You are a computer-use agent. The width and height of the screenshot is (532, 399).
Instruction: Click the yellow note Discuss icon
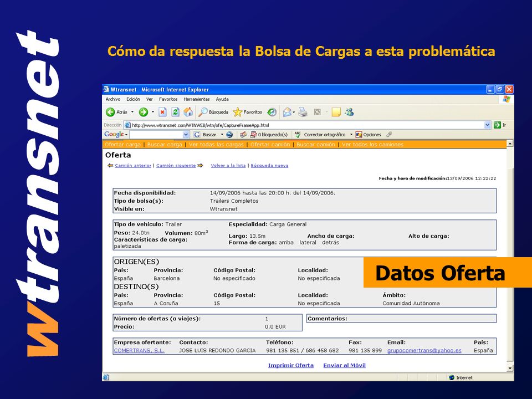pos(336,112)
